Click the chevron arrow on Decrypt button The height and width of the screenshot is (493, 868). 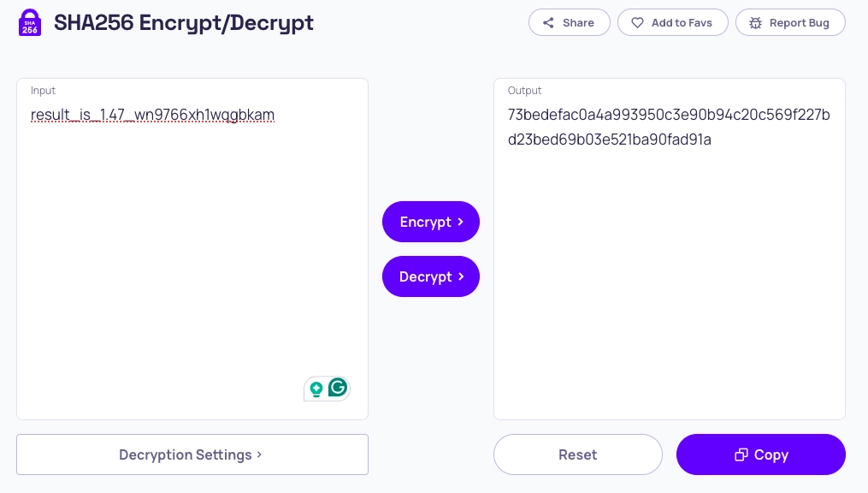click(x=461, y=276)
